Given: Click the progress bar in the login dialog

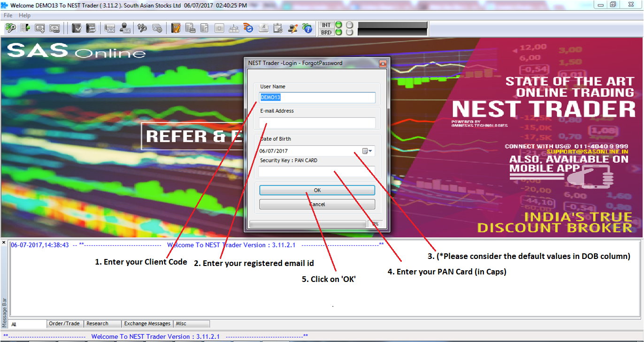Looking at the screenshot, I should 307,224.
